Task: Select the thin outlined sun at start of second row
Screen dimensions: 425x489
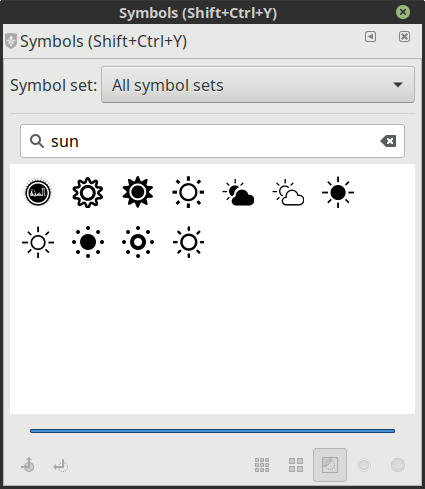Action: (38, 242)
